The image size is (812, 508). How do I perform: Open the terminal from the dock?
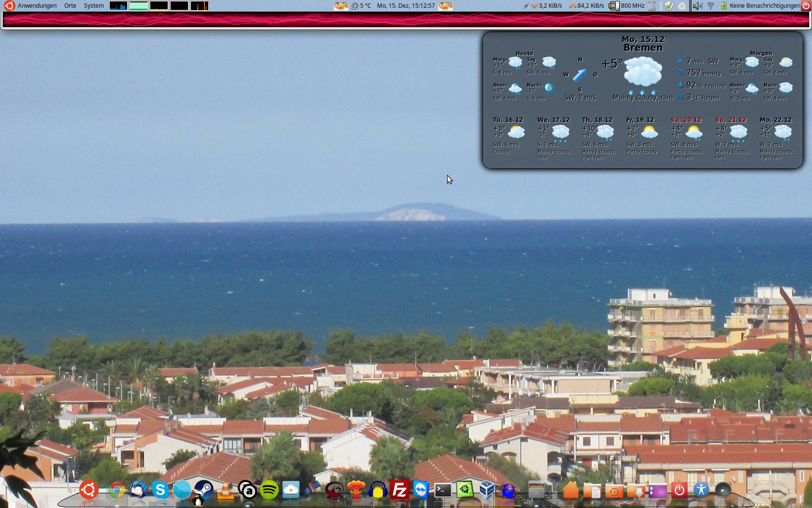coord(443,490)
